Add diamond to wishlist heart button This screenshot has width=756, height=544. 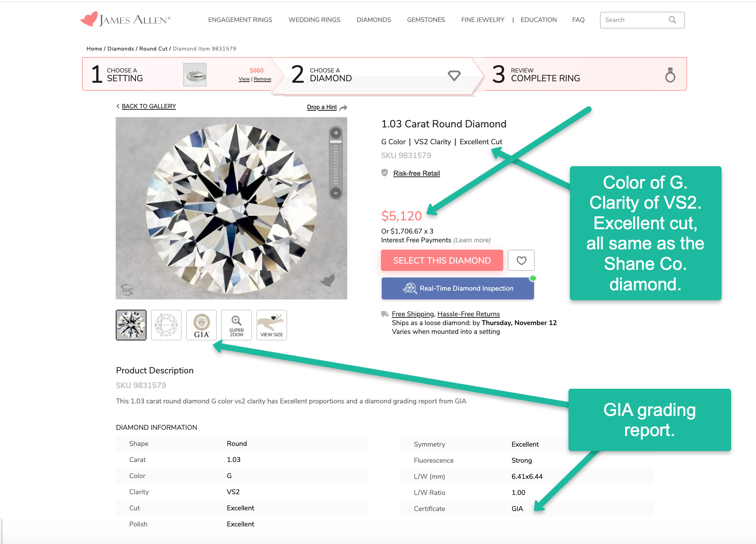click(521, 260)
